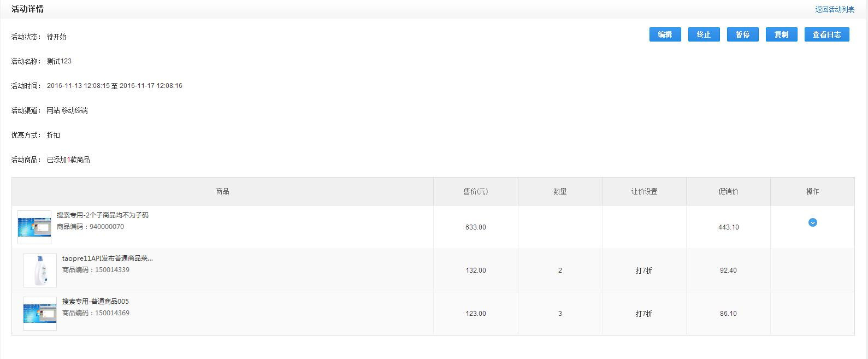Select the 打7折 cell for product 150014339
Screen dimensions: 868x359
pyautogui.click(x=644, y=270)
